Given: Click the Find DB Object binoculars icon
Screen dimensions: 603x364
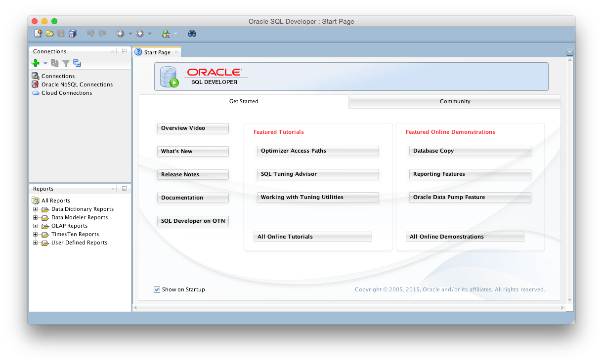Looking at the screenshot, I should click(192, 33).
